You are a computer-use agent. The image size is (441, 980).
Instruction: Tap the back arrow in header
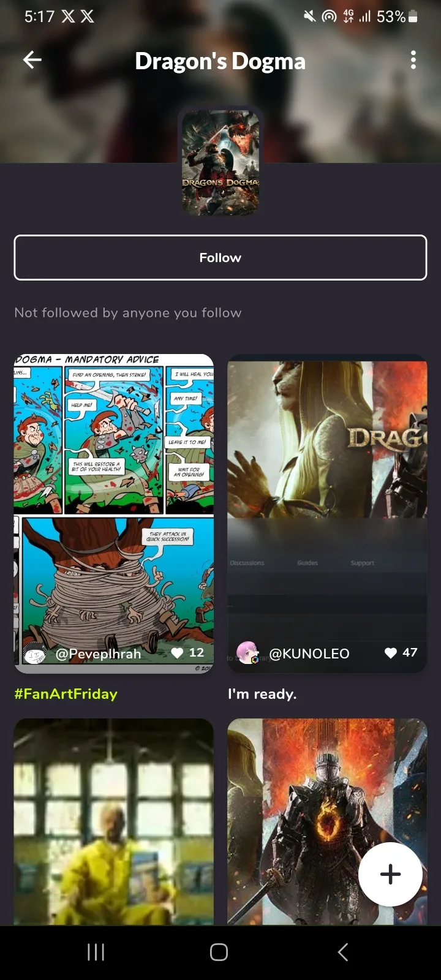tap(32, 59)
